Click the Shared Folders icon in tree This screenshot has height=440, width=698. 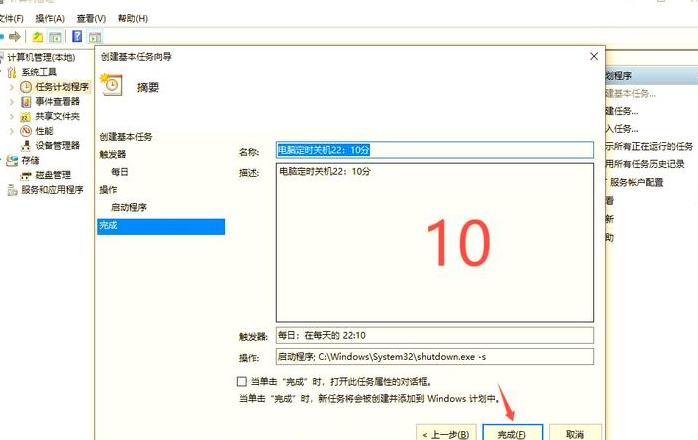pos(26,117)
